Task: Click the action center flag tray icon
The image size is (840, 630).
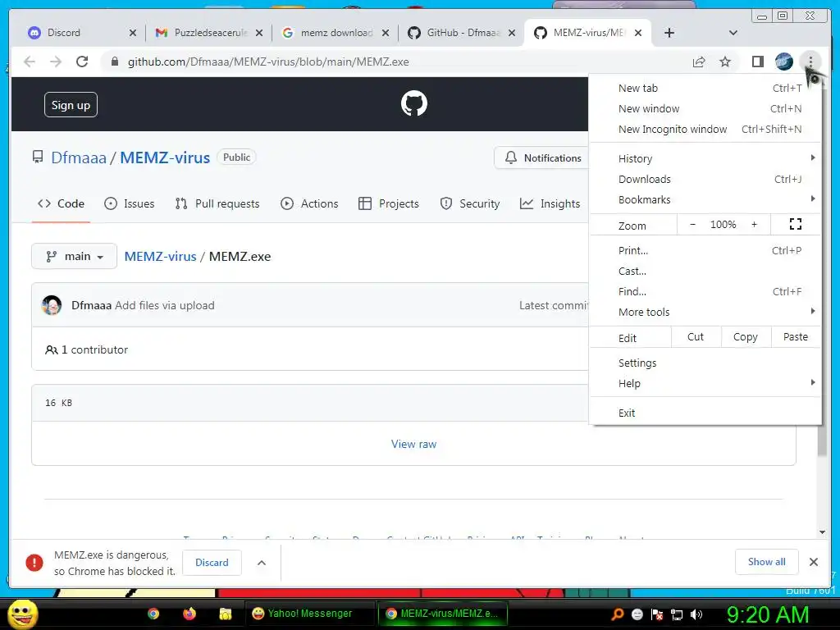Action: pyautogui.click(x=657, y=614)
